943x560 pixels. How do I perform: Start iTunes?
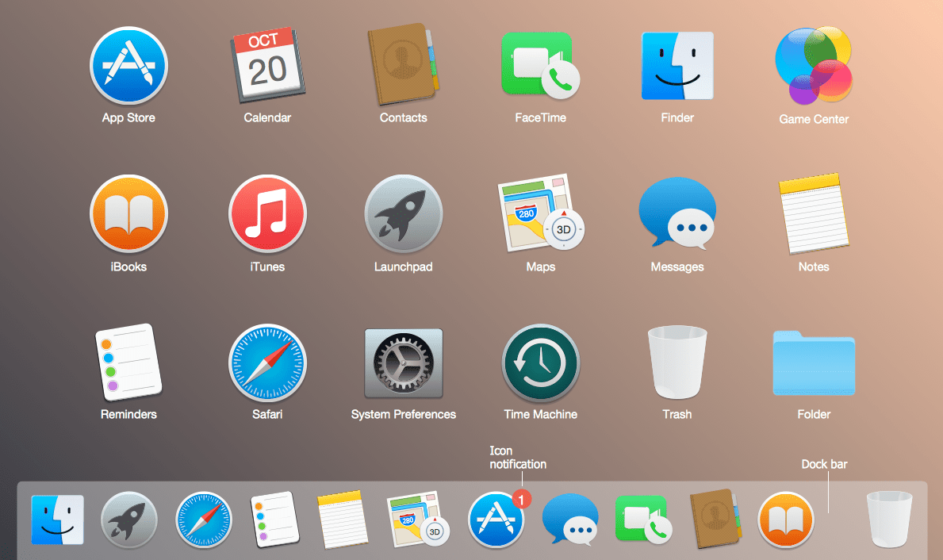click(x=267, y=213)
